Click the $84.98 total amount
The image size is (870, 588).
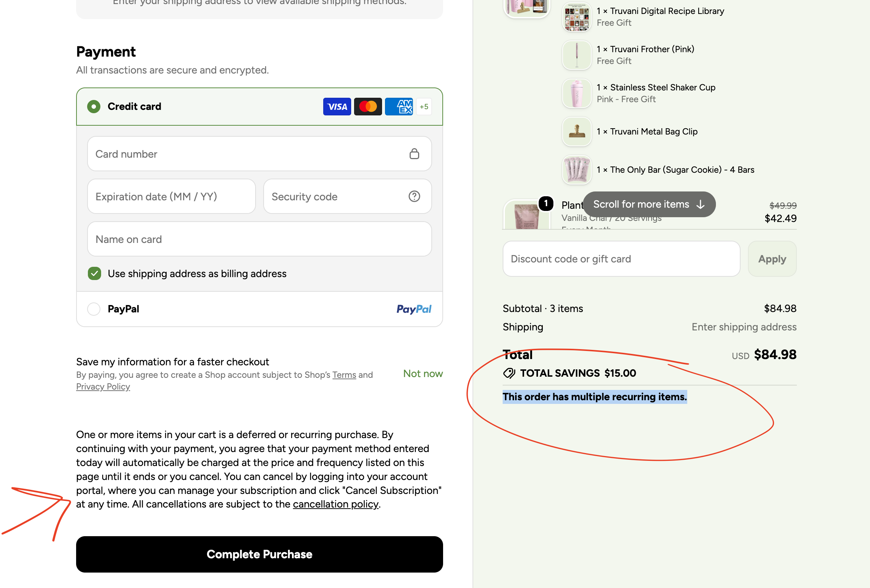775,355
